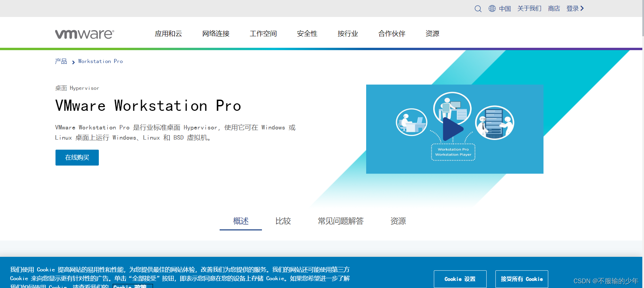Image resolution: width=644 pixels, height=288 pixels.
Task: Open the 安全性 menu
Action: coord(307,34)
